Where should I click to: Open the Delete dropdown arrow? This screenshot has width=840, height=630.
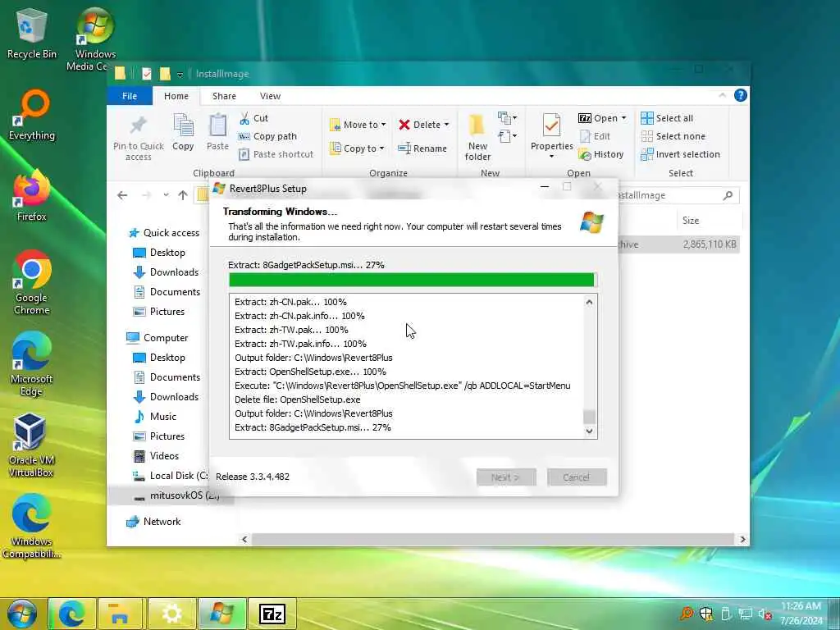[446, 125]
